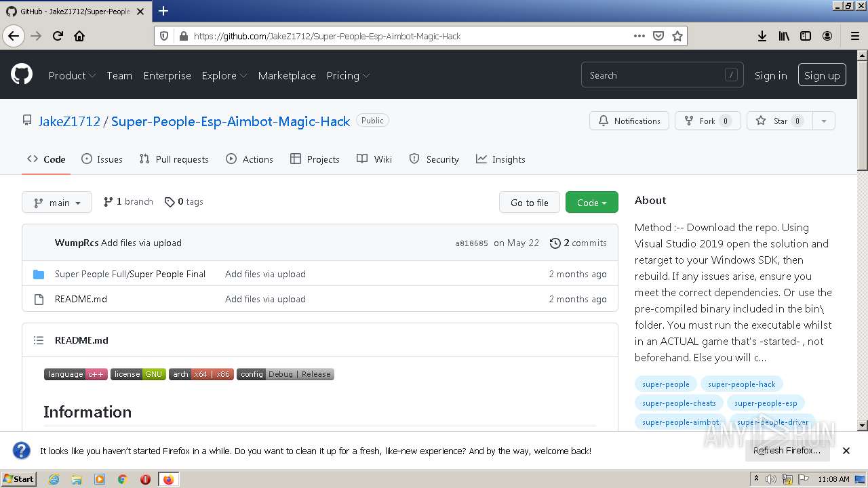Open the Library bookshelf icon
The image size is (868, 488).
tap(784, 36)
